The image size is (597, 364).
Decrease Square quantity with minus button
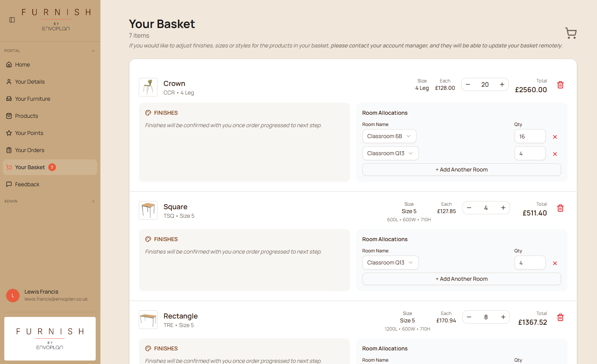[469, 208]
